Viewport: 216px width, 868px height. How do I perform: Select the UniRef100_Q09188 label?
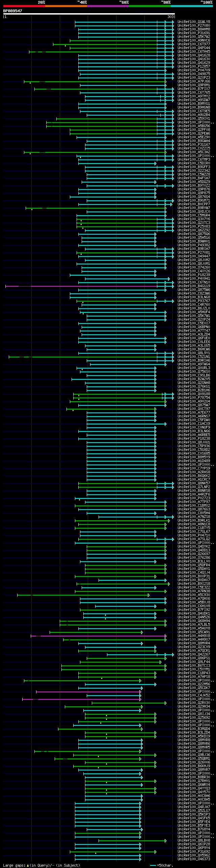(194, 394)
